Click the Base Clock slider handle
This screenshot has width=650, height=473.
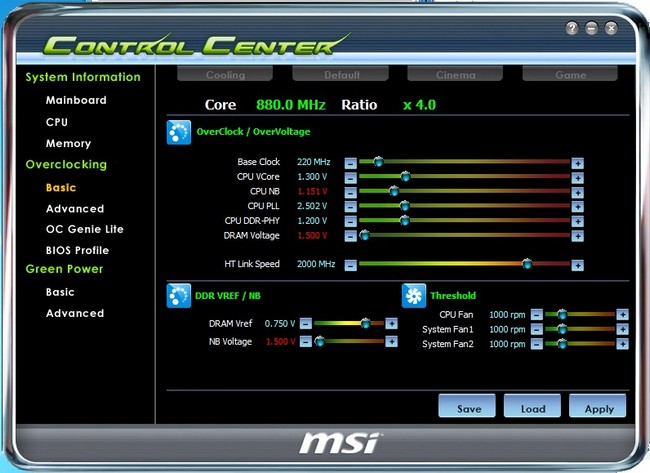378,161
